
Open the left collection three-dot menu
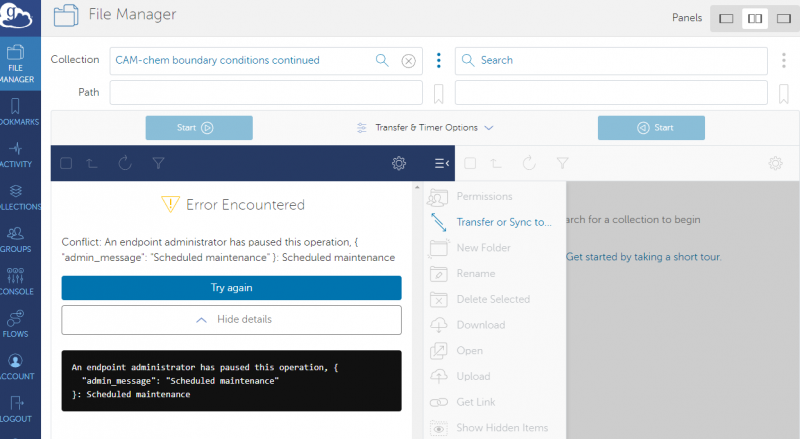tap(438, 61)
